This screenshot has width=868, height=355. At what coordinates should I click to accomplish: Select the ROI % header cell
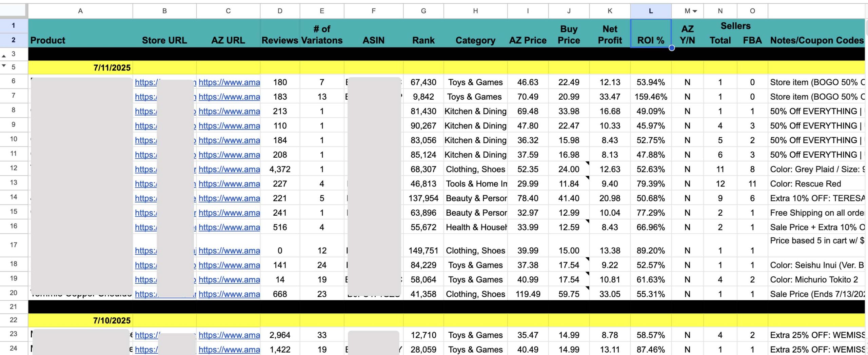coord(651,33)
